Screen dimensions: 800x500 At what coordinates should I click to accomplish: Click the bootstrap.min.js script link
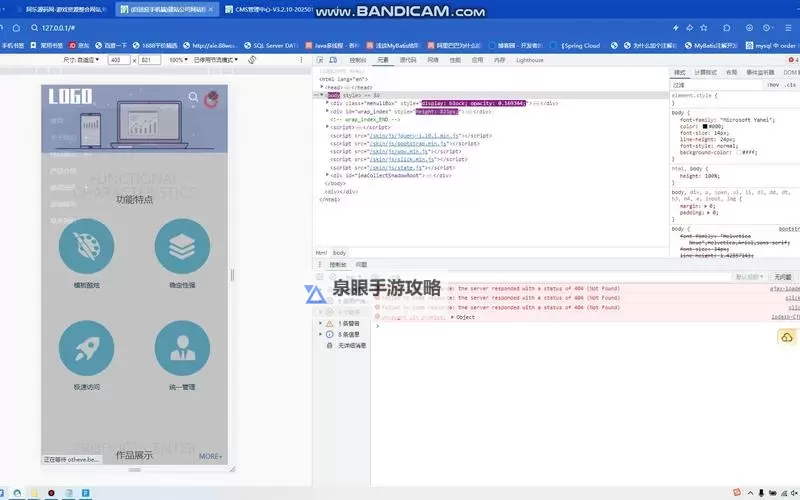pyautogui.click(x=408, y=143)
